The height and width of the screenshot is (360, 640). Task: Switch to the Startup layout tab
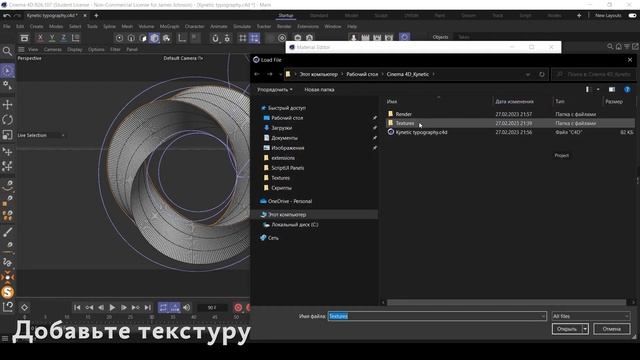pyautogui.click(x=286, y=16)
